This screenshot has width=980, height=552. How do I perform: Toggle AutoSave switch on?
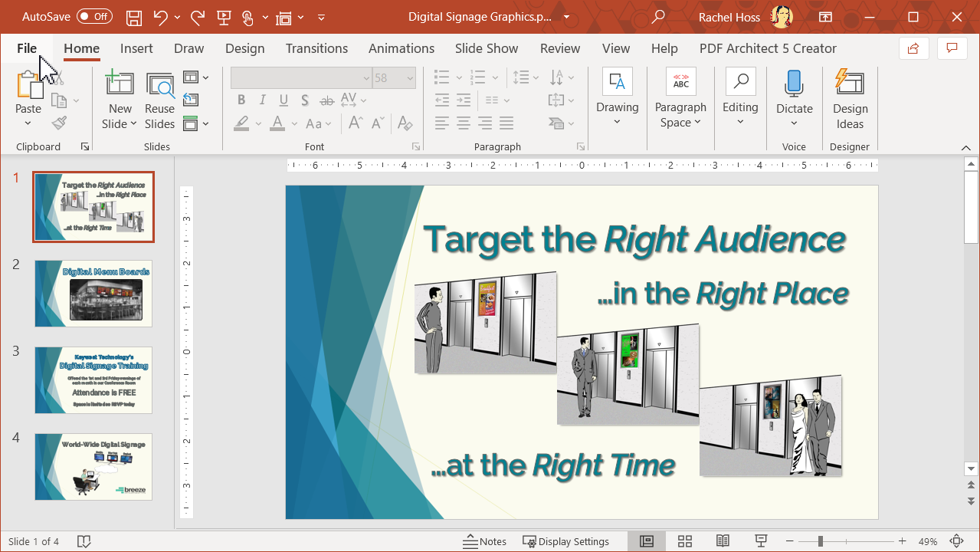pyautogui.click(x=93, y=17)
